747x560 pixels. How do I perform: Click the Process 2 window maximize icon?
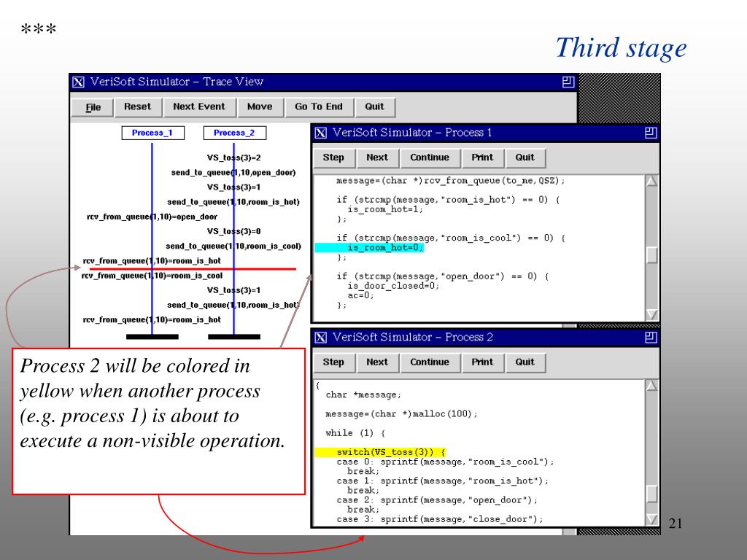click(651, 338)
